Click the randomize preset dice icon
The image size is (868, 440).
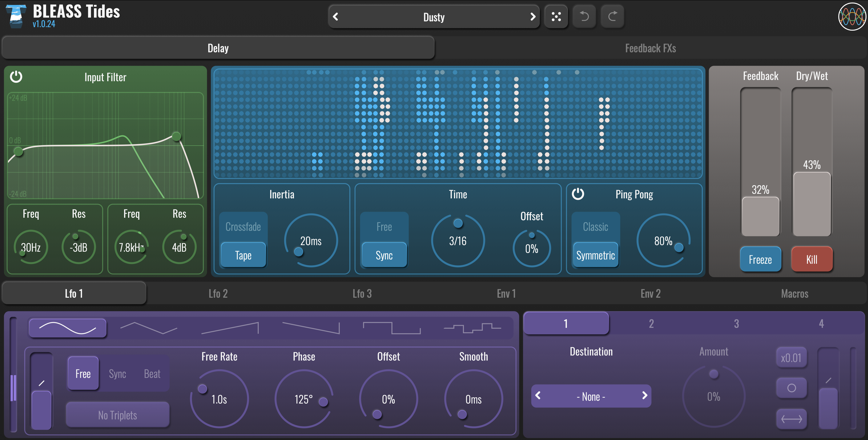[556, 16]
